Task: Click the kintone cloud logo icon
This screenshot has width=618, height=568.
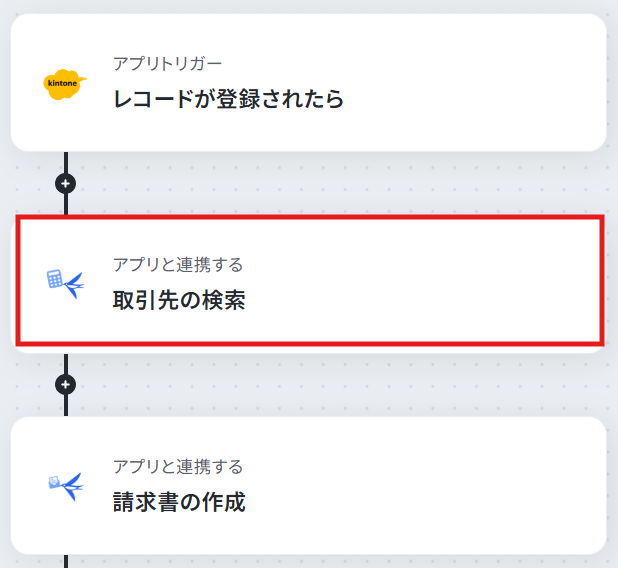Action: point(65,84)
